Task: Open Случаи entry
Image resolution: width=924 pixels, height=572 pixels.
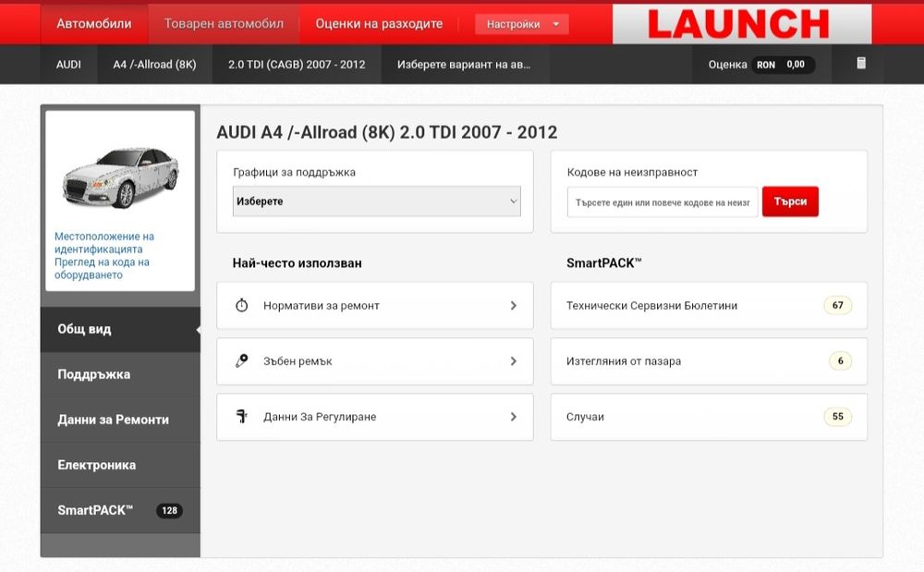Action: [x=709, y=417]
